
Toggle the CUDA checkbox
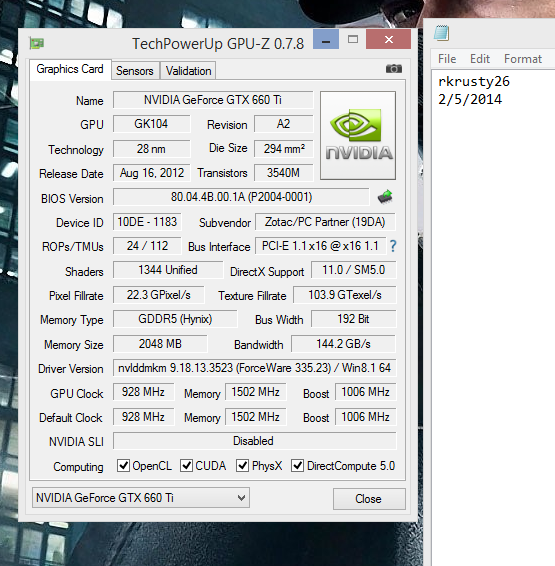(x=186, y=466)
